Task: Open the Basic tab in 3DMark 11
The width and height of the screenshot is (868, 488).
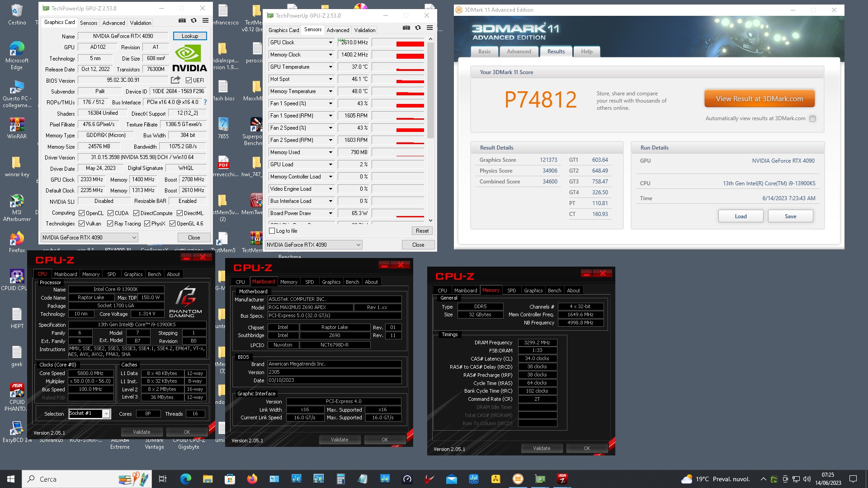Action: tap(484, 52)
